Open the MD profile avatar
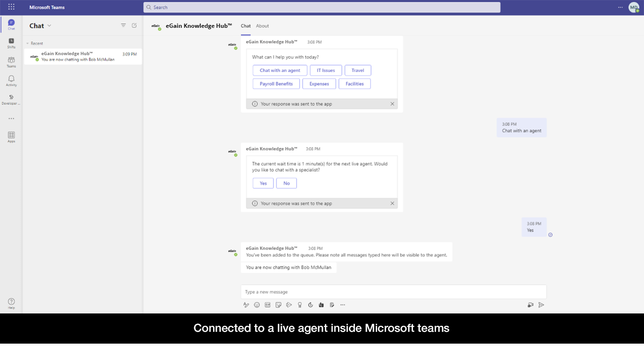Viewport: 644px width, 362px height. (634, 7)
